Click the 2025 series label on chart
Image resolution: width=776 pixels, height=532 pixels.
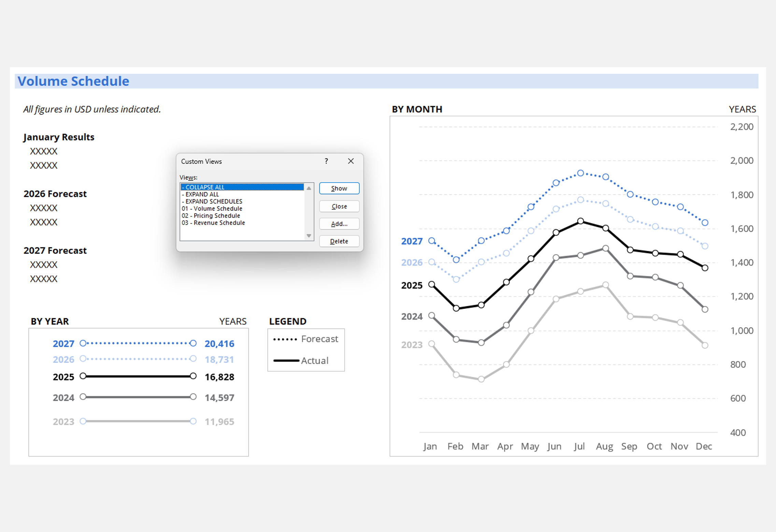412,285
